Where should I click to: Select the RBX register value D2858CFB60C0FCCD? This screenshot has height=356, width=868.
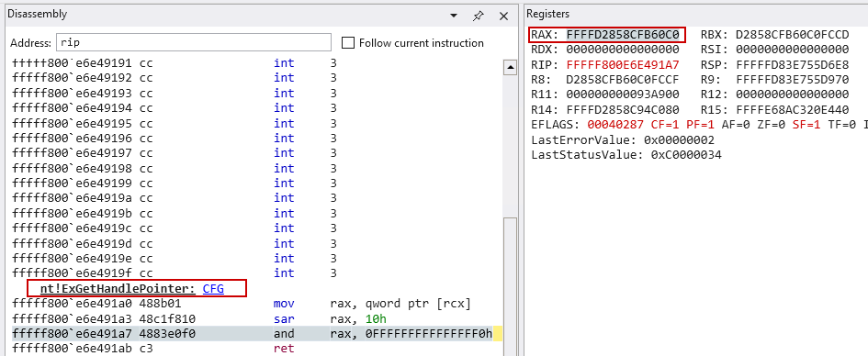coord(792,35)
